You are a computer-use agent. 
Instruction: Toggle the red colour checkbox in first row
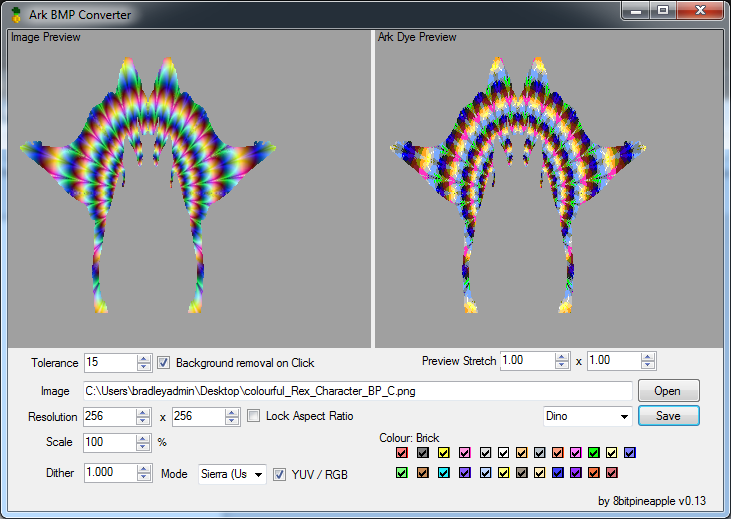click(401, 452)
